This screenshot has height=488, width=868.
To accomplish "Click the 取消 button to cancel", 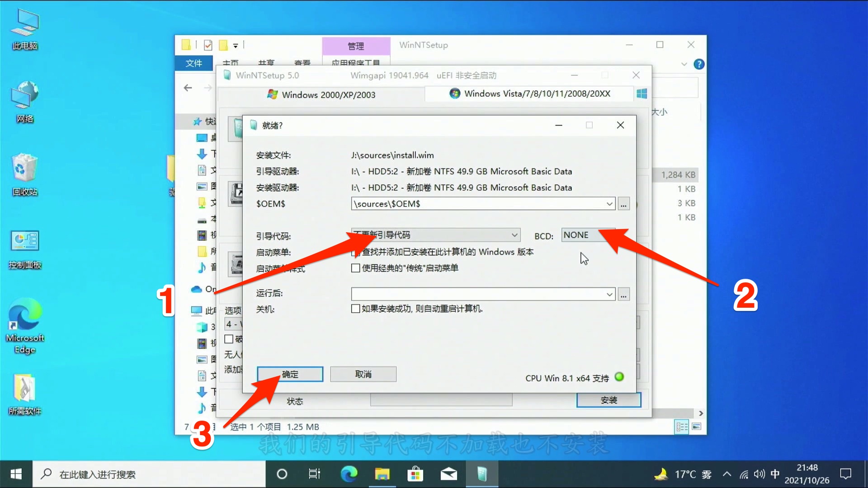I will coord(363,374).
